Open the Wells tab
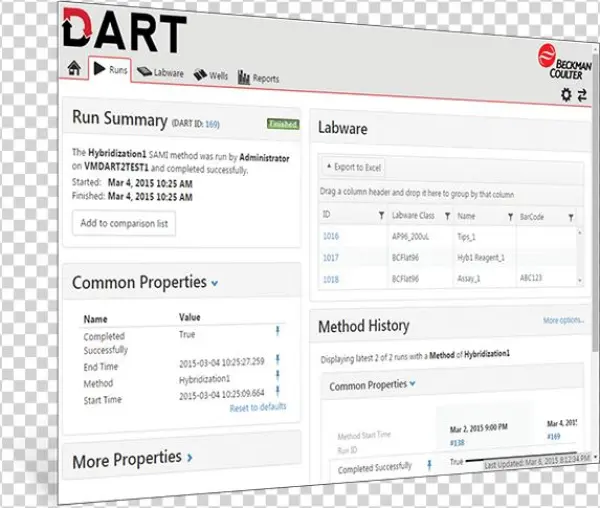Screen dimensions: 600x508 click(x=210, y=75)
